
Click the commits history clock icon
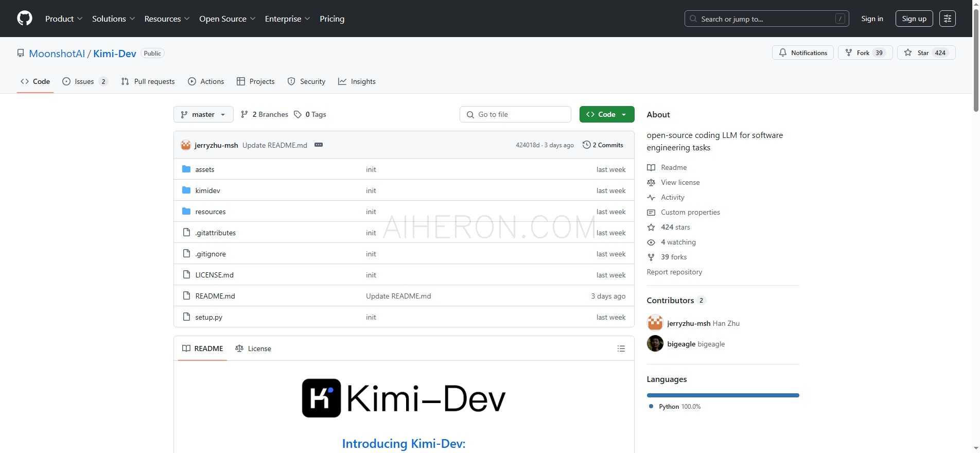point(586,145)
